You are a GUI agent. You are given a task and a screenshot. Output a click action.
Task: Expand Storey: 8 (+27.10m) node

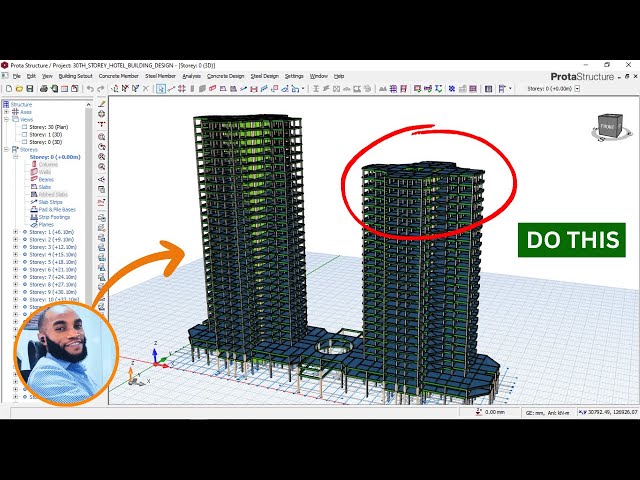point(16,284)
